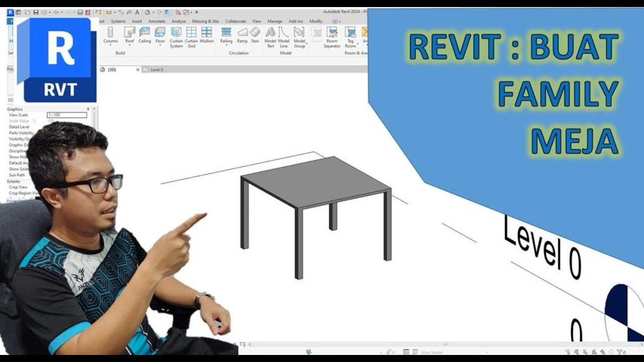This screenshot has height=362, width=644.
Task: Expand the Roof tool dropdown arrow
Action: pos(129,45)
